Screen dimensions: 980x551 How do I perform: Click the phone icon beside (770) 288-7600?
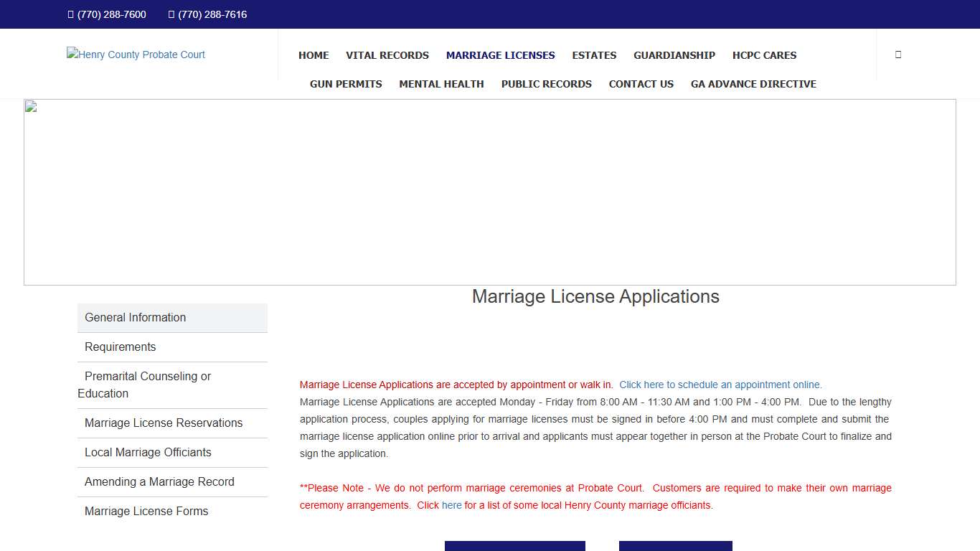[x=69, y=14]
